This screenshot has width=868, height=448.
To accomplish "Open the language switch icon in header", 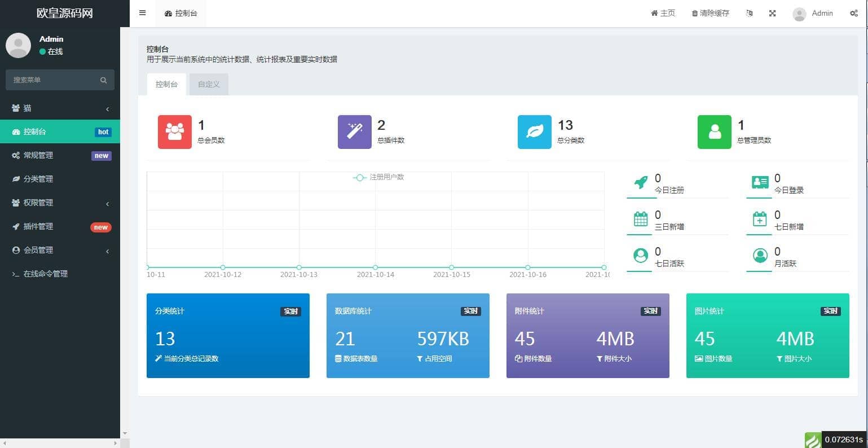I will 749,13.
